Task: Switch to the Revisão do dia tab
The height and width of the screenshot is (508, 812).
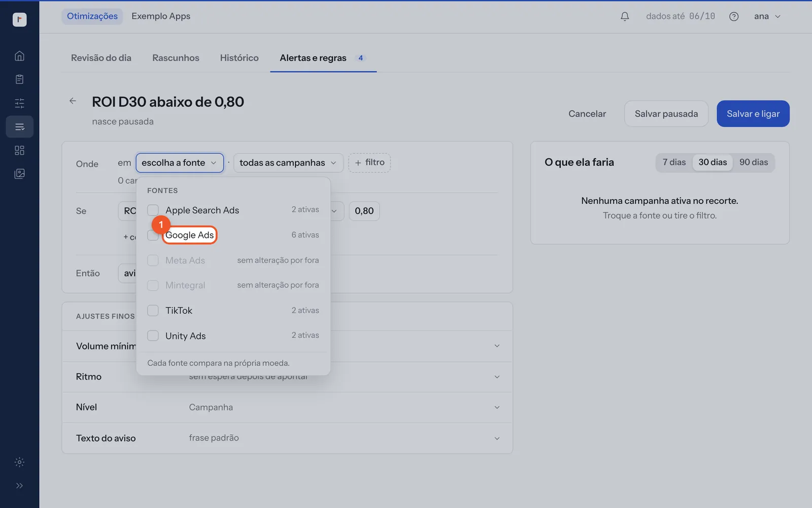Action: coord(101,58)
